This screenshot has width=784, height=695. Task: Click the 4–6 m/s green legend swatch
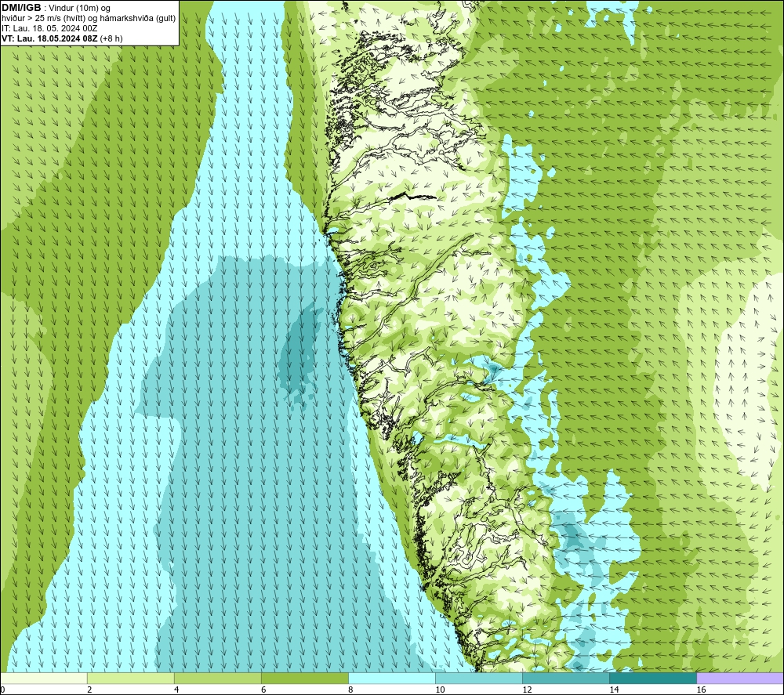pyautogui.click(x=217, y=678)
